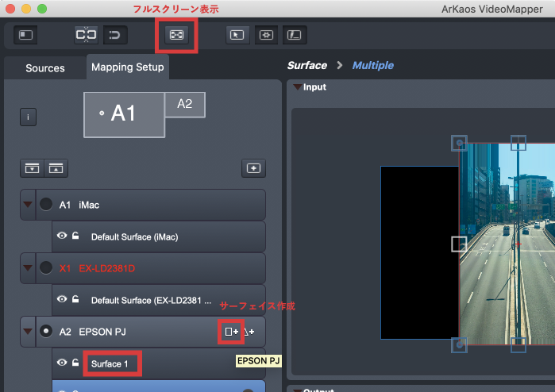The height and width of the screenshot is (392, 555).
Task: Select Default Surface (iMac) row
Action: (159, 236)
